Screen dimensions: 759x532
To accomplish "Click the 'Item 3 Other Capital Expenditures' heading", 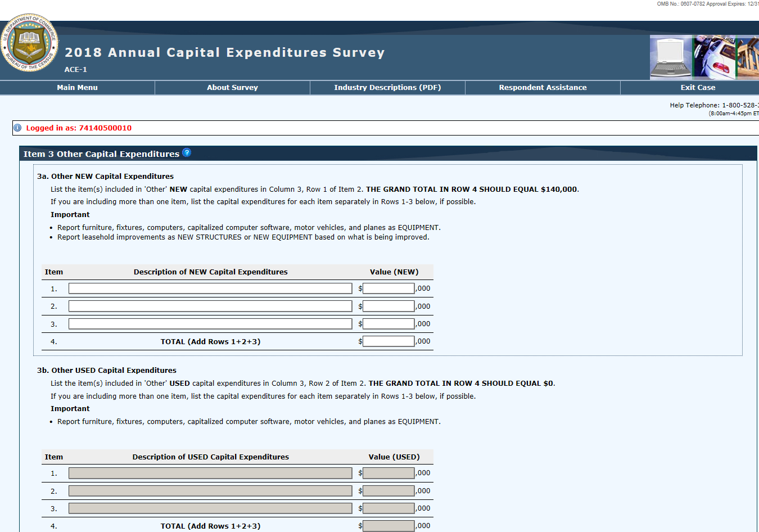I will [x=101, y=154].
